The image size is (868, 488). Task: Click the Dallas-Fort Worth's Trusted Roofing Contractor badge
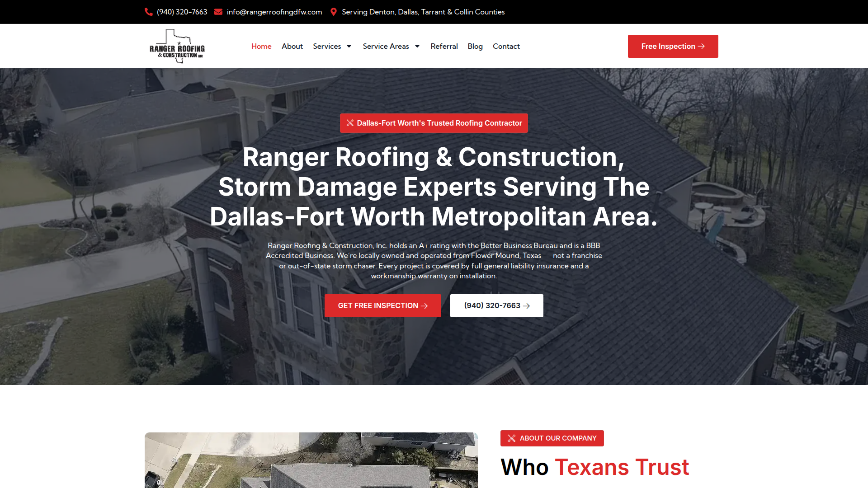[x=434, y=123]
